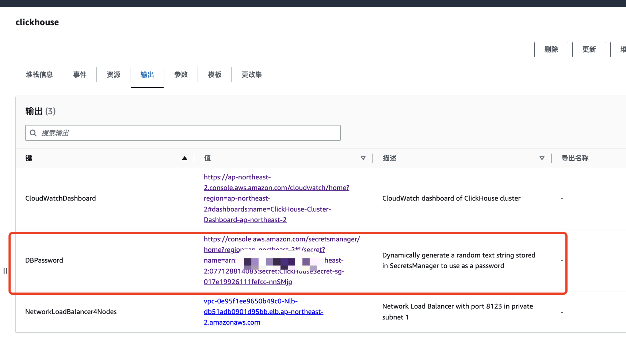Open the DBPassword secretsmanager link
626x364 pixels.
(x=282, y=260)
